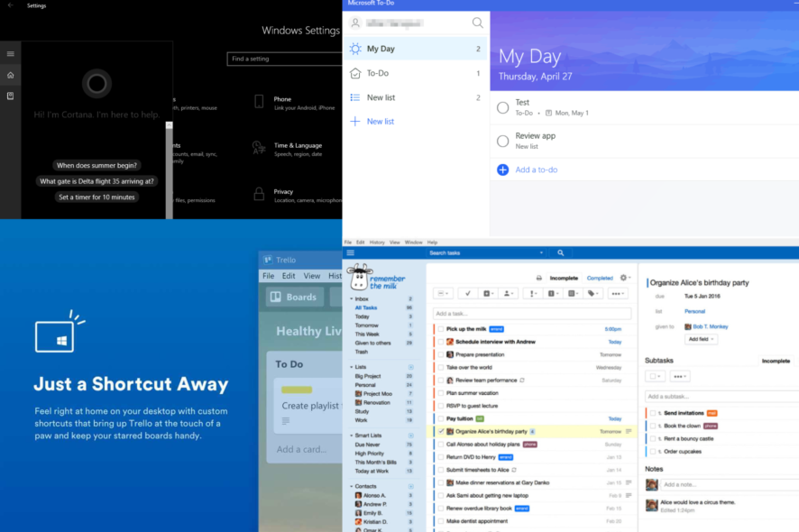The image size is (799, 532).
Task: Click the account avatar in Microsoft To-Do
Action: [x=355, y=23]
